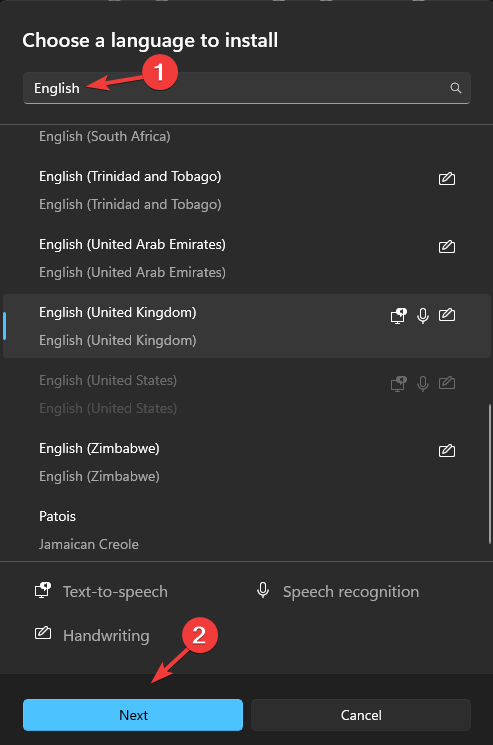Screen dimensions: 493x745
Task: Click the language list scrollbar
Action: 490,474
